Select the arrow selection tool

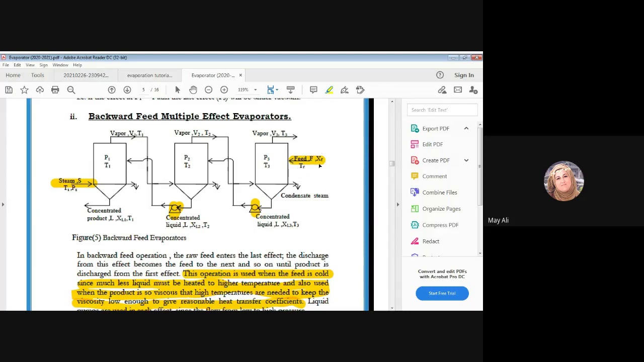click(x=178, y=90)
